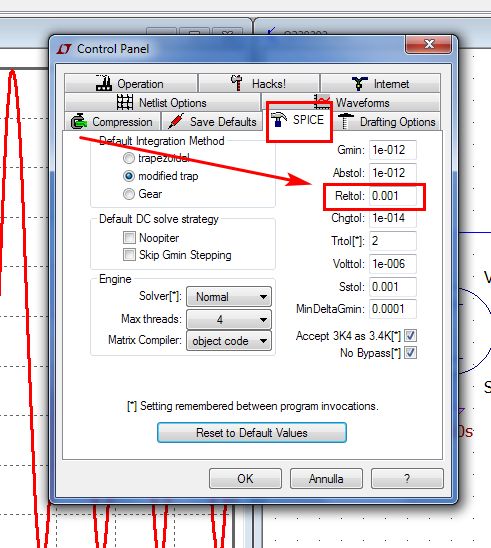Open the Save Defaults tab
Image resolution: width=491 pixels, height=548 pixels.
click(212, 121)
